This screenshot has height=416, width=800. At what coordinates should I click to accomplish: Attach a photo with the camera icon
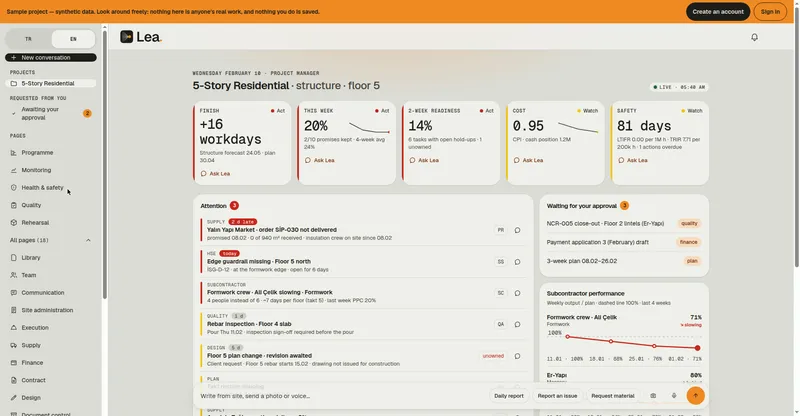[x=653, y=396]
